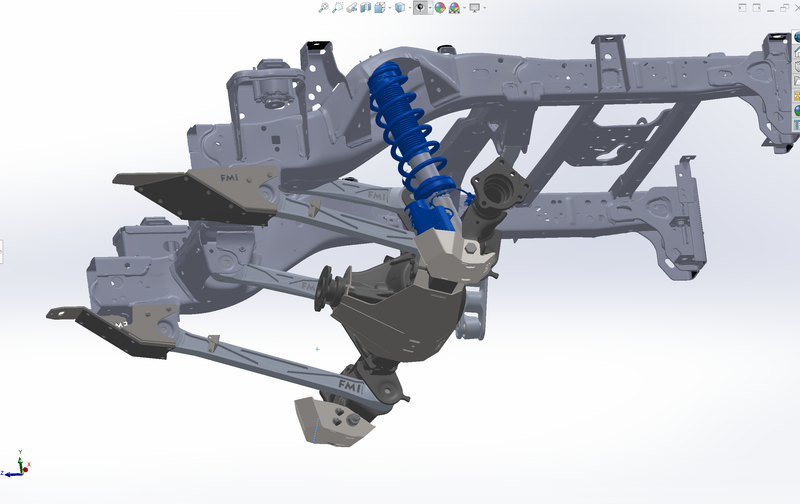Image resolution: width=800 pixels, height=504 pixels.
Task: Open the Display Style dropdown arrow
Action: (410, 8)
